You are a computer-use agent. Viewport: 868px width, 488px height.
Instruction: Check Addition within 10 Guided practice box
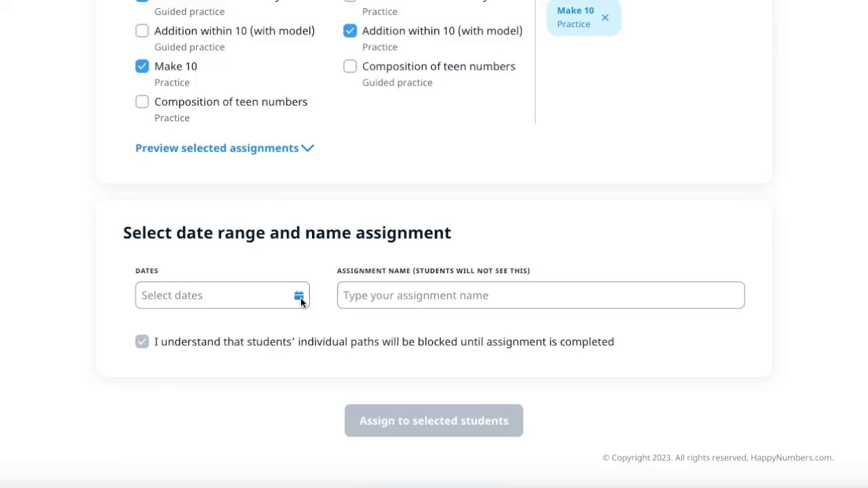click(x=142, y=31)
